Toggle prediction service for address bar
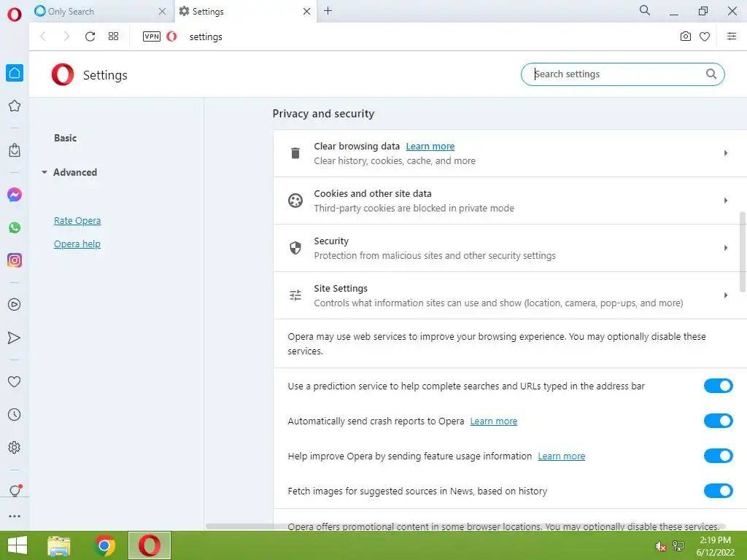 tap(718, 386)
